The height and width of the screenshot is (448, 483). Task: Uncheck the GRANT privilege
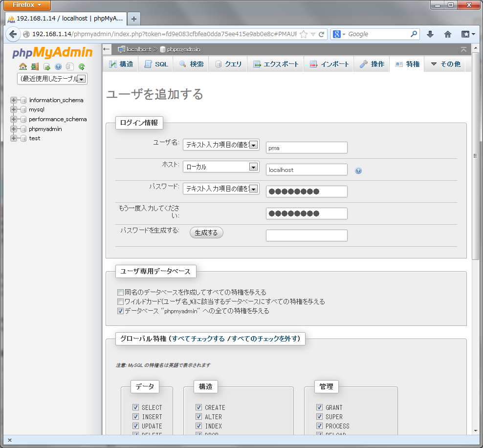(319, 407)
